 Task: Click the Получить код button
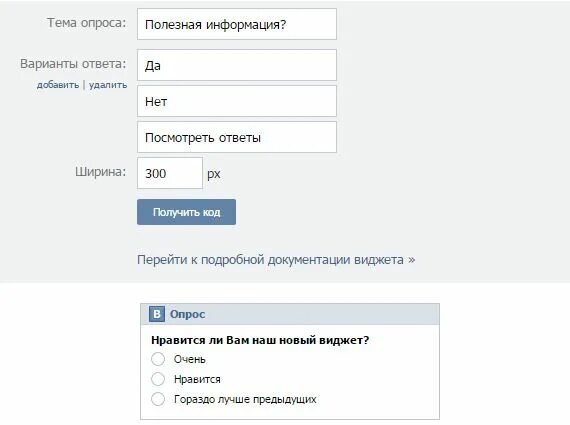(x=186, y=212)
